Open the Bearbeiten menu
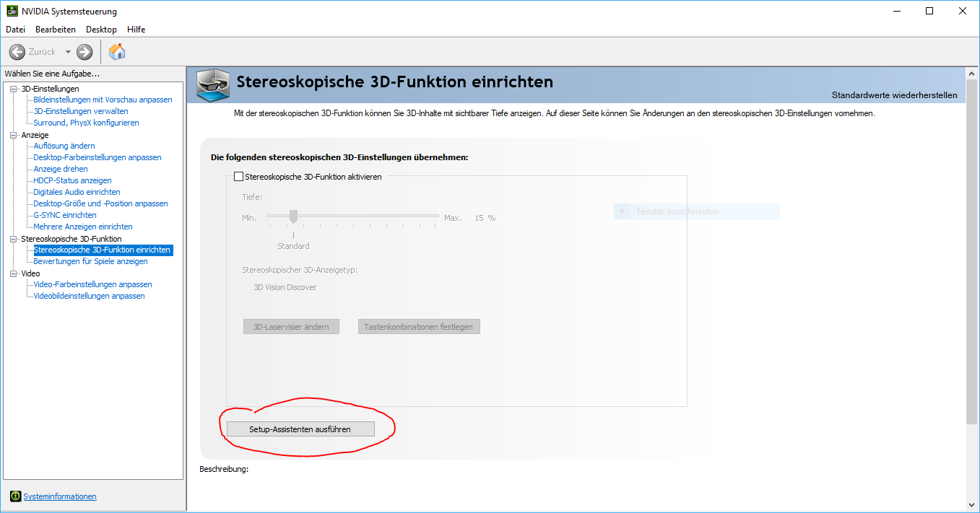 [x=56, y=30]
